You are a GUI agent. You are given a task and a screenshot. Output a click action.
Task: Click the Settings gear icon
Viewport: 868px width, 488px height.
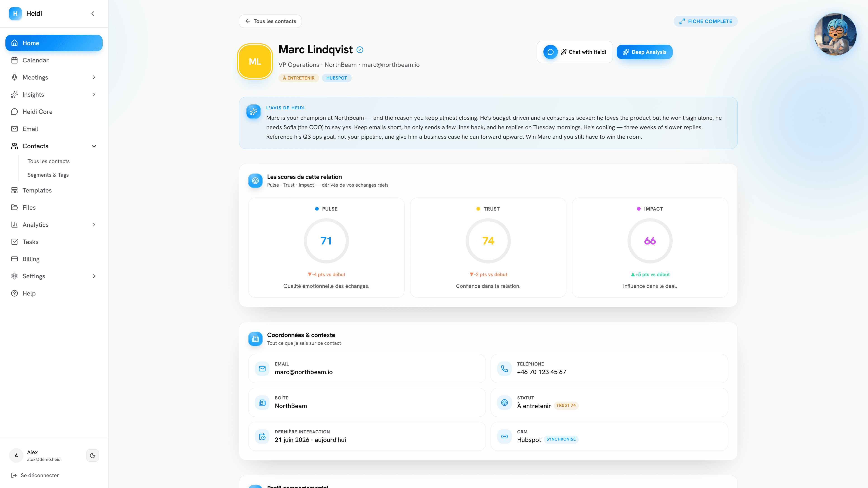coord(14,277)
